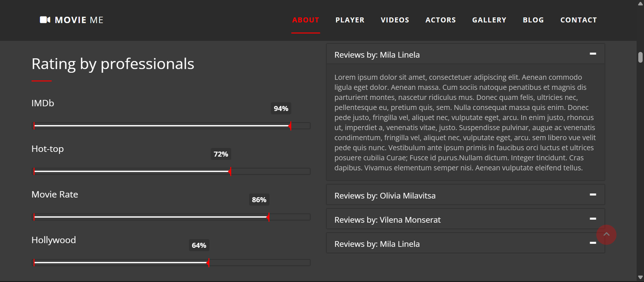Screen dimensions: 644x282
Task: Click the Hollywood rating slider handle
Action: (x=208, y=263)
